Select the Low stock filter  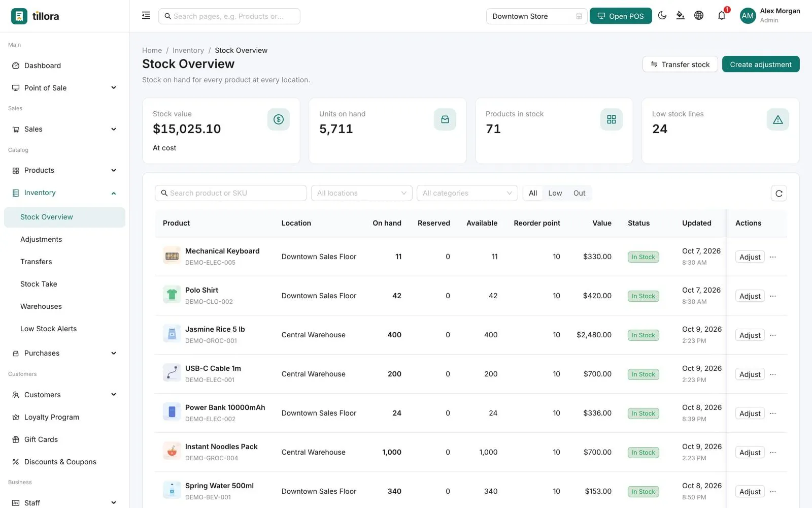(x=555, y=193)
